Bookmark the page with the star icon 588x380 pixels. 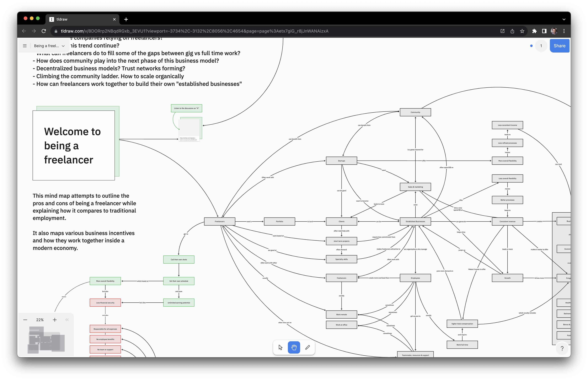522,31
